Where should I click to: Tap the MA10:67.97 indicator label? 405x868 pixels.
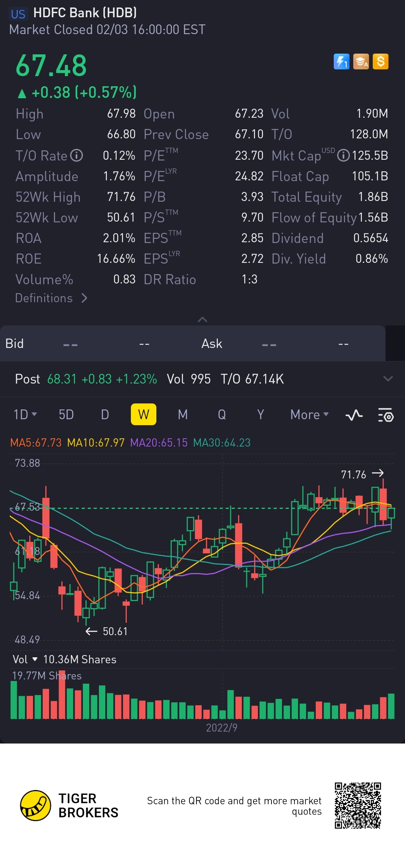click(x=96, y=443)
